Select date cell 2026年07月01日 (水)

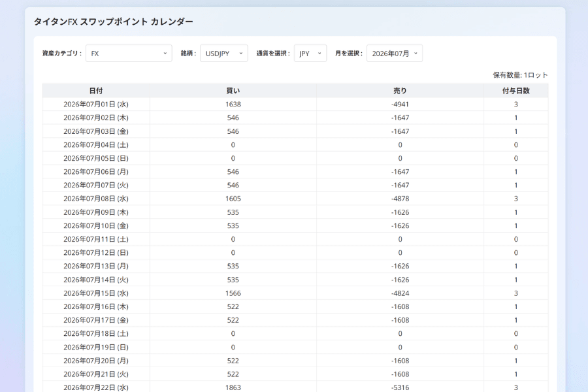96,105
